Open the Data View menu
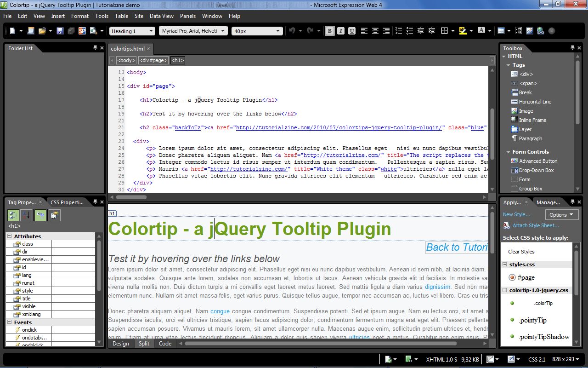Screen dimensions: 588x368 pos(162,16)
